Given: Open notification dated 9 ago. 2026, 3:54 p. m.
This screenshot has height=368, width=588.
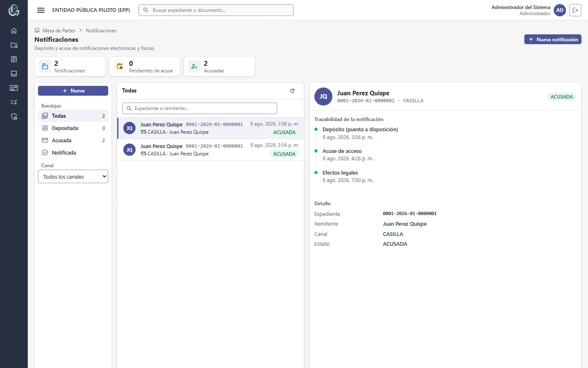Looking at the screenshot, I should tap(211, 150).
